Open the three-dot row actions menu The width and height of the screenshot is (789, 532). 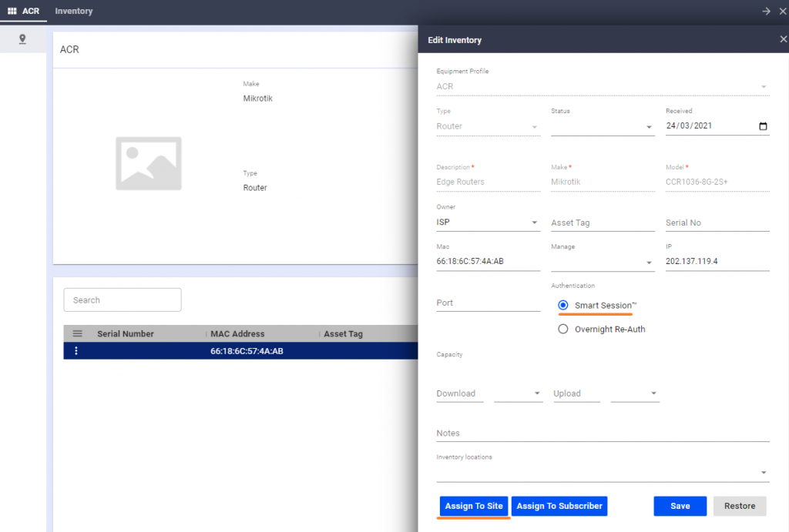[x=75, y=350]
